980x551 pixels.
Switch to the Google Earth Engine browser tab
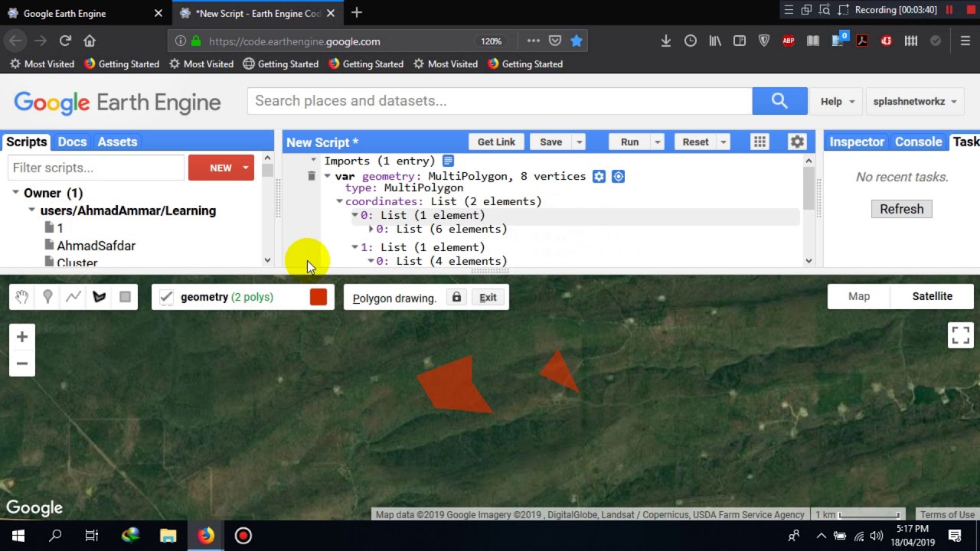[x=84, y=13]
